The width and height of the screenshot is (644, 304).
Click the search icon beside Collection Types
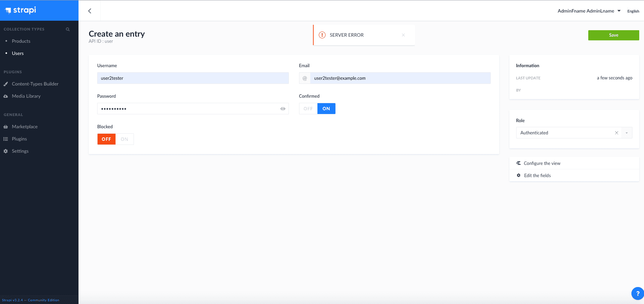click(x=68, y=30)
